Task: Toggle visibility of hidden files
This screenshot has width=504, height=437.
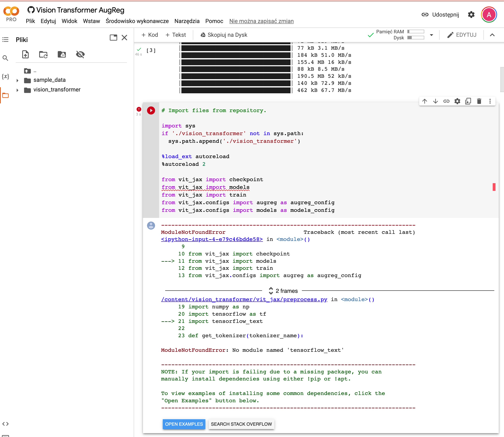Action: click(x=80, y=54)
